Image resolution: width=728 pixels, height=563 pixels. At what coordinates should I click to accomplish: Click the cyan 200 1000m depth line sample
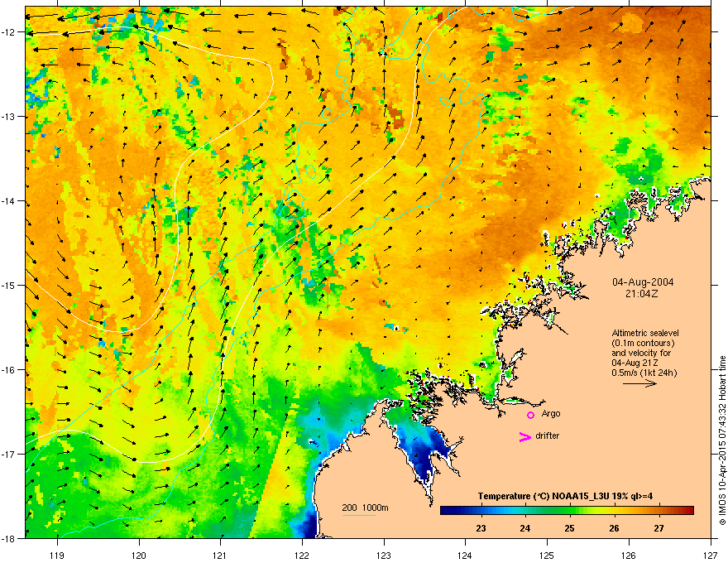[x=358, y=515]
